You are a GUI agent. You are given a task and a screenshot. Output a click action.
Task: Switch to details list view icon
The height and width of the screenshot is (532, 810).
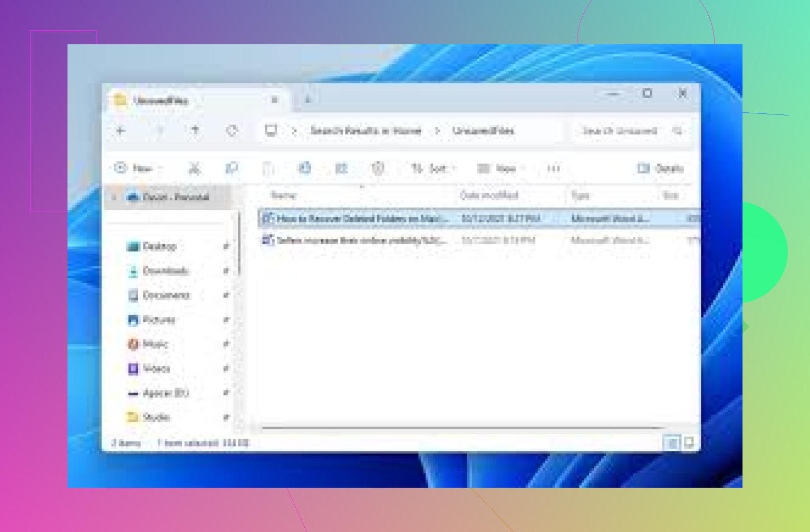(x=672, y=443)
